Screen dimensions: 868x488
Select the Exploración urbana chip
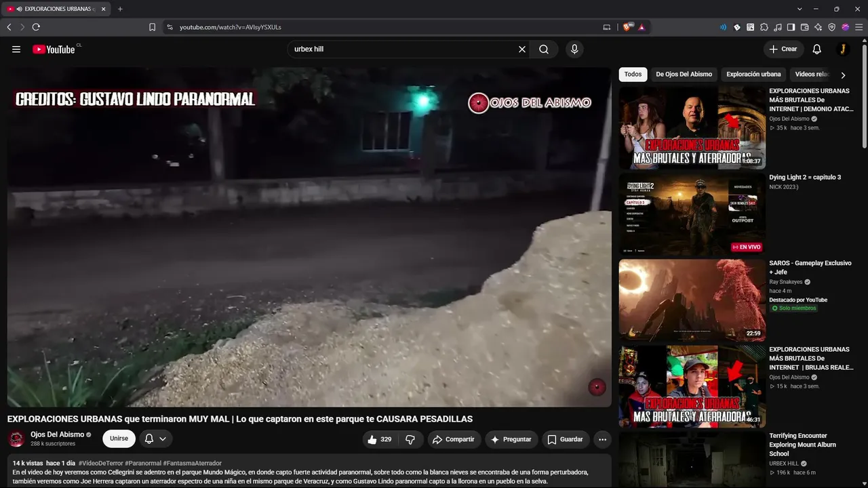(x=753, y=75)
